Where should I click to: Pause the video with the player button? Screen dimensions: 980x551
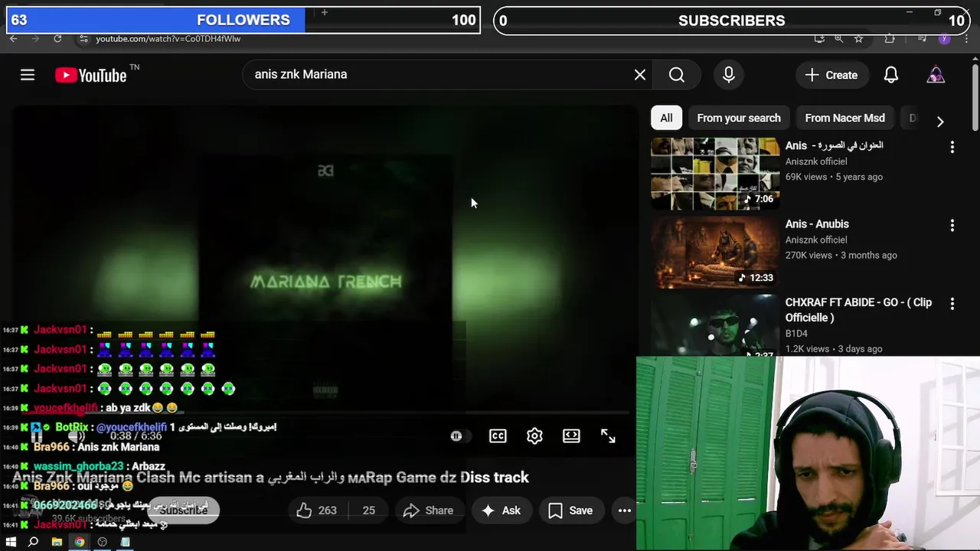click(x=36, y=435)
